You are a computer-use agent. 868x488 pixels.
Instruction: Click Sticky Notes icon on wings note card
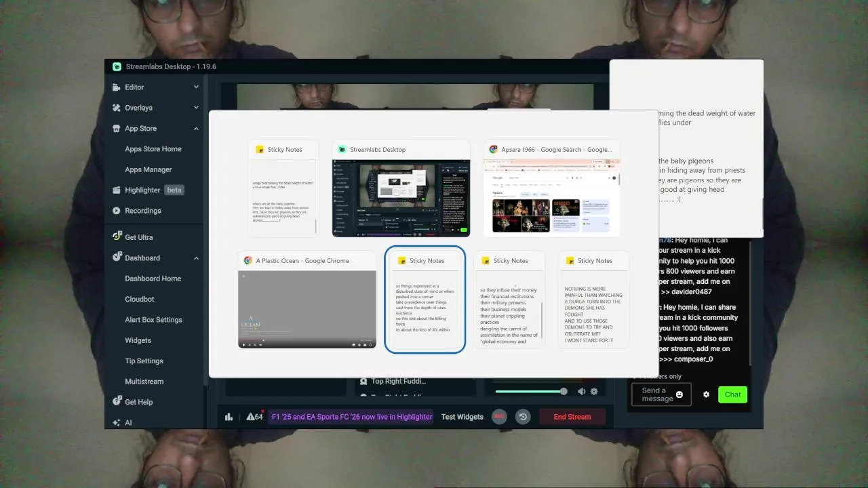coord(260,150)
